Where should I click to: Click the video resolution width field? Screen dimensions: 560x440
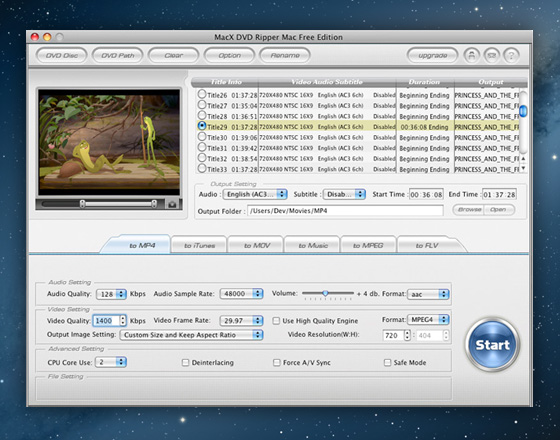[x=393, y=335]
